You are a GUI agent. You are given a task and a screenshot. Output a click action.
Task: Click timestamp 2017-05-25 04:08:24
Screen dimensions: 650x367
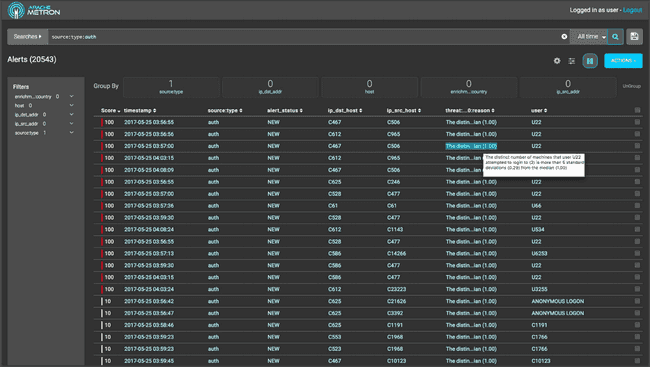149,229
